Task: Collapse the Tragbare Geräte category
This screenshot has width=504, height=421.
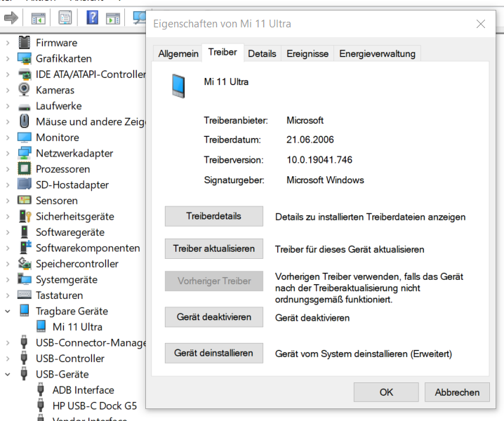Action: pyautogui.click(x=8, y=311)
